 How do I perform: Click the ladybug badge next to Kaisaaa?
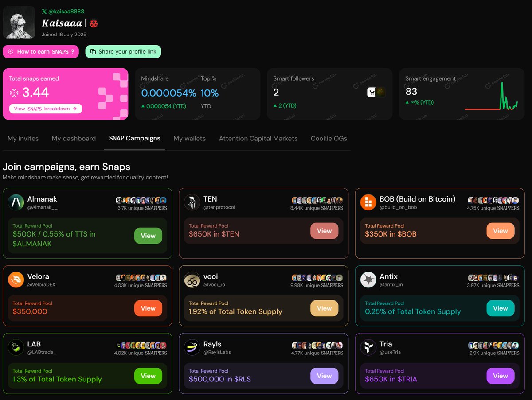coord(94,23)
